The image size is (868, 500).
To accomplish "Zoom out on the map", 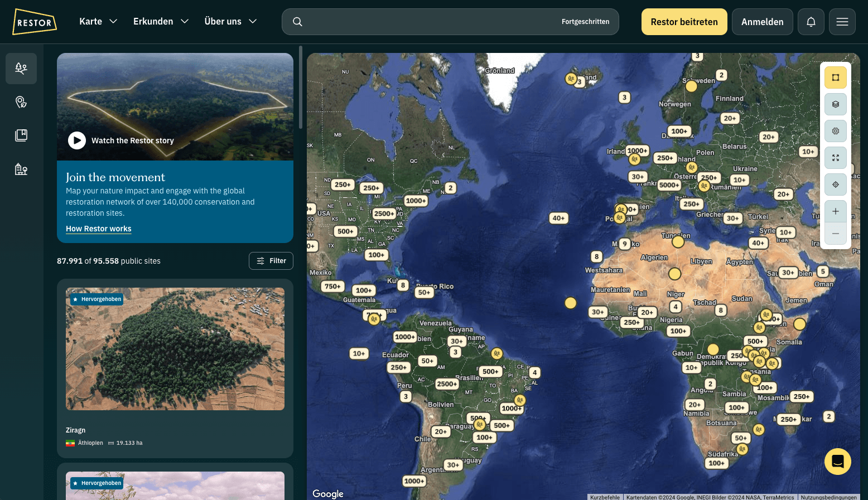I will pyautogui.click(x=836, y=234).
